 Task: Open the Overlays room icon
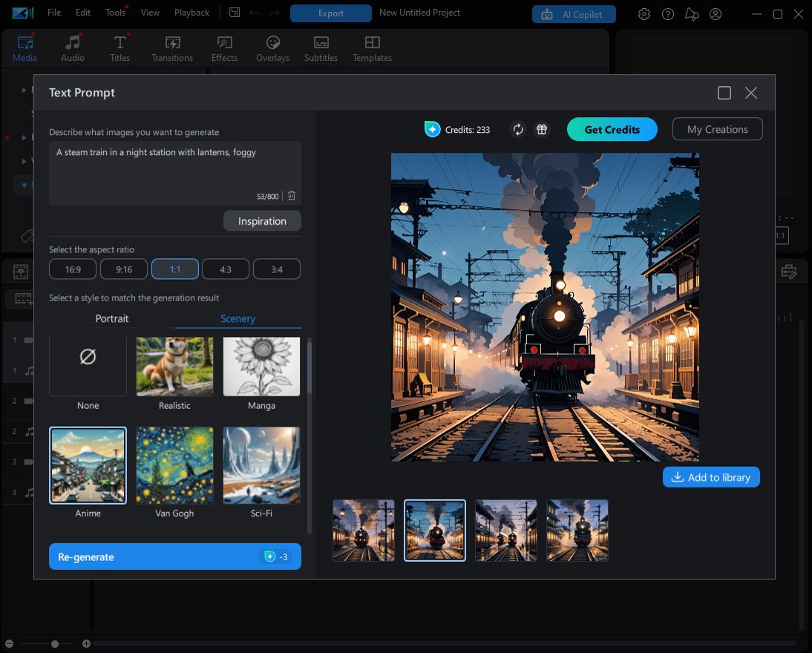pyautogui.click(x=272, y=48)
